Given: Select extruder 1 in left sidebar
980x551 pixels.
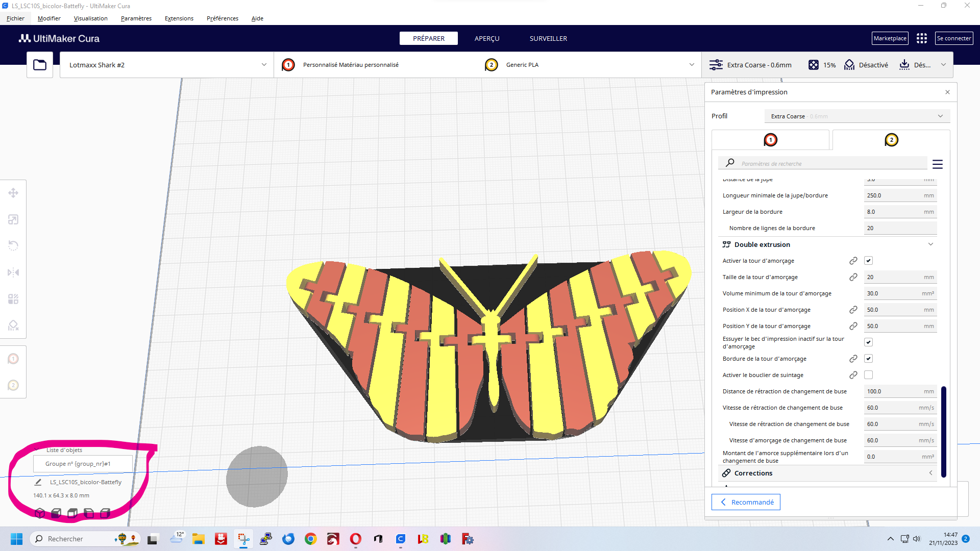Looking at the screenshot, I should (x=13, y=359).
